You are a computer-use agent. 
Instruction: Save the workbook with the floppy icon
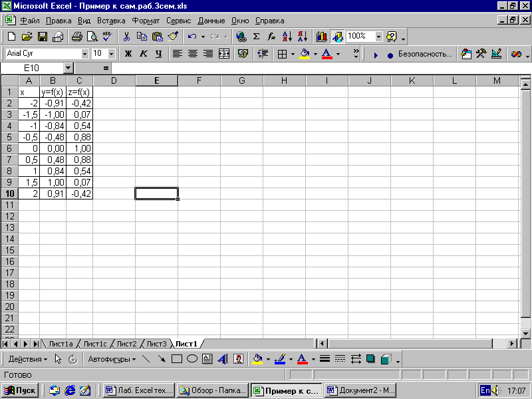click(x=43, y=37)
